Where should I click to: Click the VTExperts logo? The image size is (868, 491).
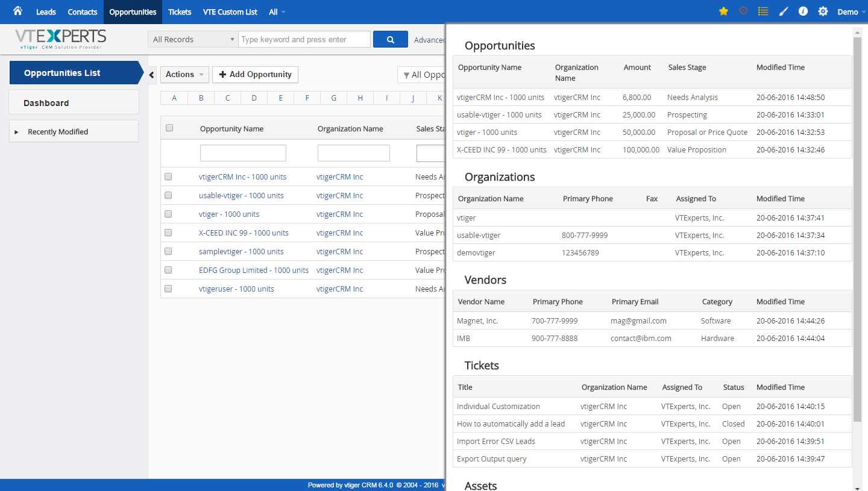[60, 39]
